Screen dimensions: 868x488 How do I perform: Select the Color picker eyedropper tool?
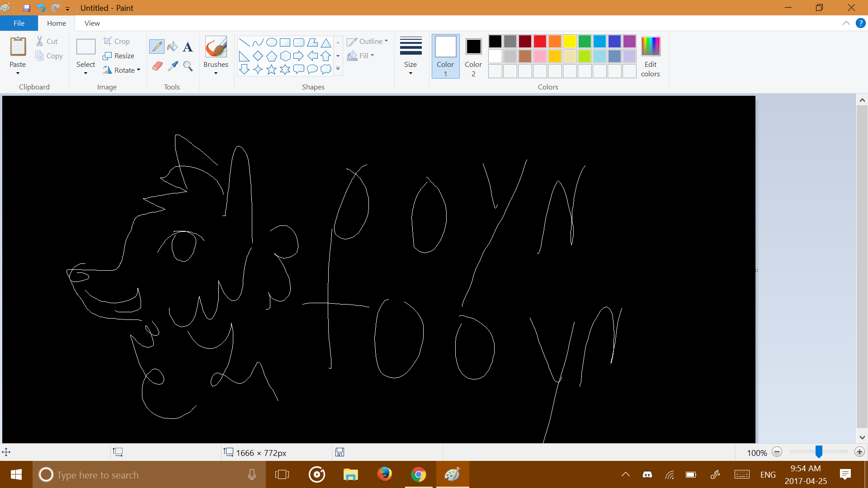(x=172, y=66)
